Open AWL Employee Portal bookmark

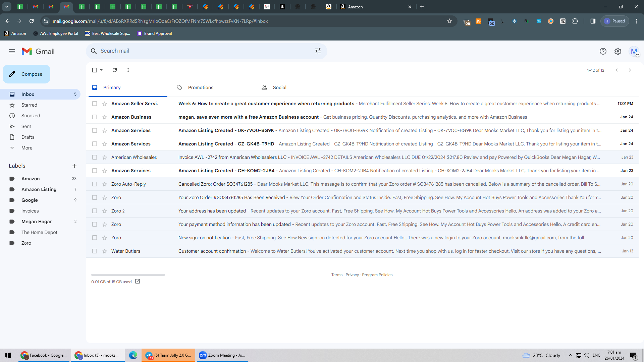click(x=56, y=34)
